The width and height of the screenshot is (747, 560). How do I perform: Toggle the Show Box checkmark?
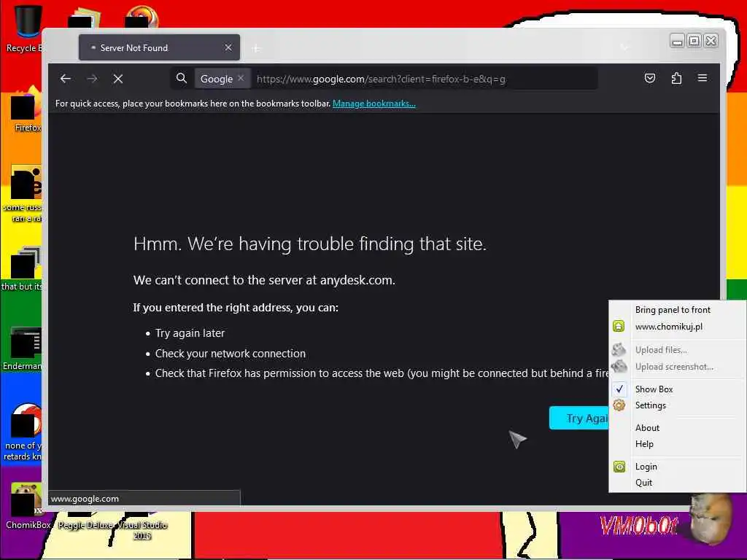point(619,389)
